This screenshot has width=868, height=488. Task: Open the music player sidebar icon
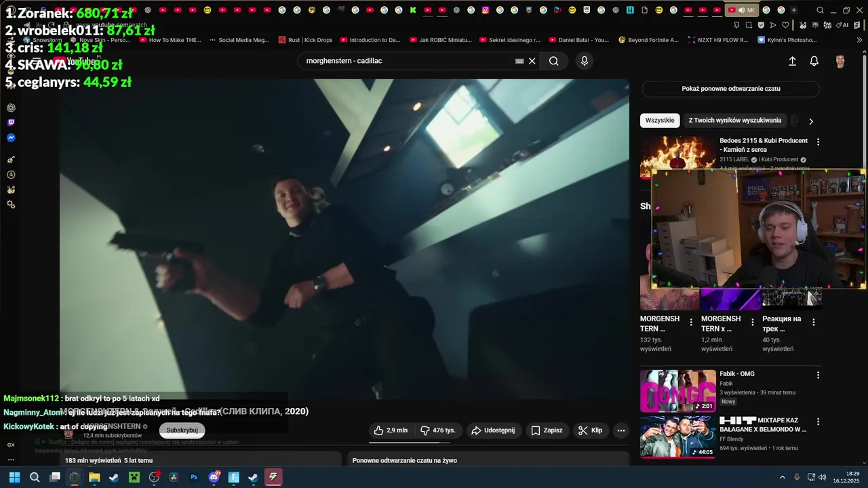tap(11, 160)
